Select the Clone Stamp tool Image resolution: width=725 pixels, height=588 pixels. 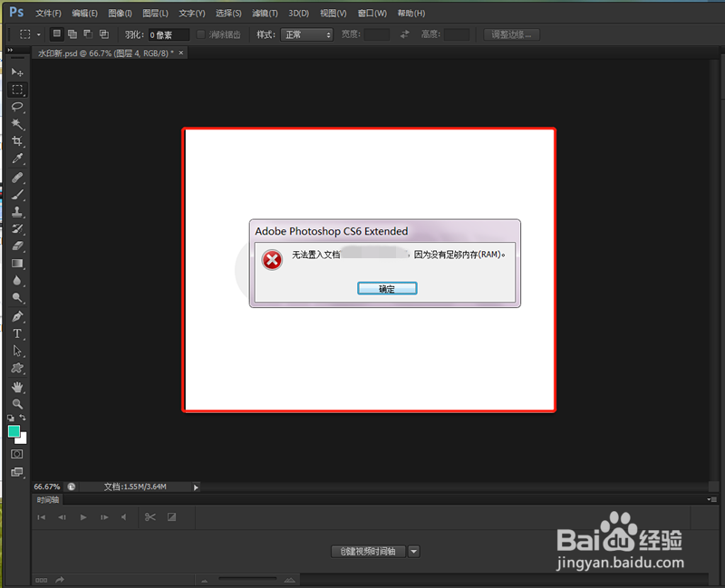(17, 212)
